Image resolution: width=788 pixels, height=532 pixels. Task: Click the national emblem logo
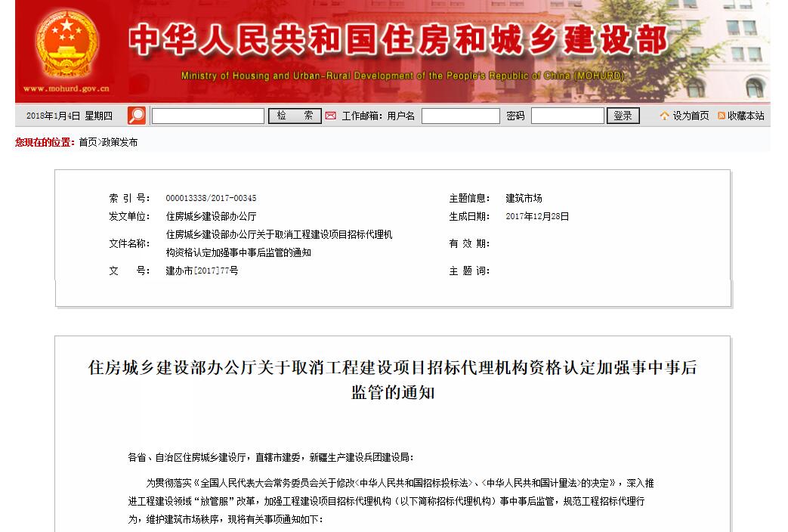66,45
